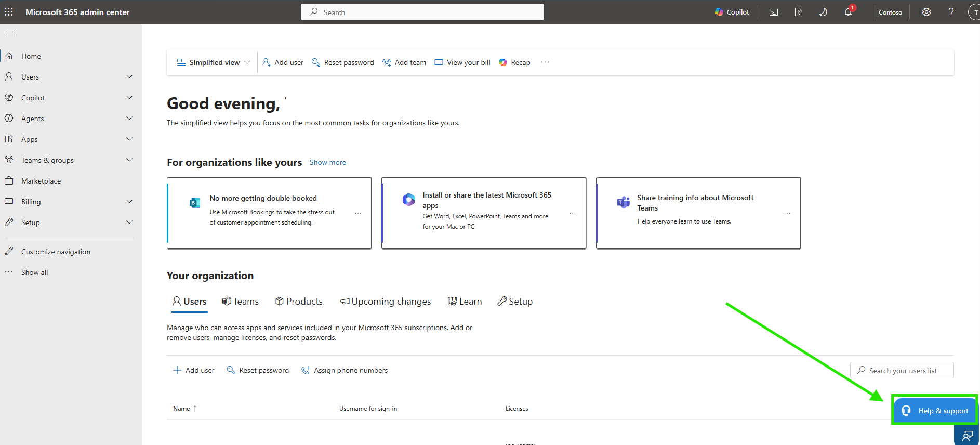The image size is (980, 445).
Task: Click the Show more link
Action: pyautogui.click(x=328, y=162)
